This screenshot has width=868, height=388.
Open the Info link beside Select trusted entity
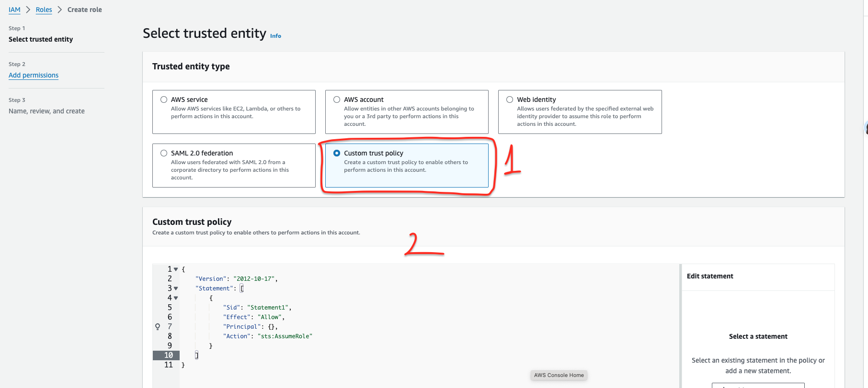(x=275, y=36)
